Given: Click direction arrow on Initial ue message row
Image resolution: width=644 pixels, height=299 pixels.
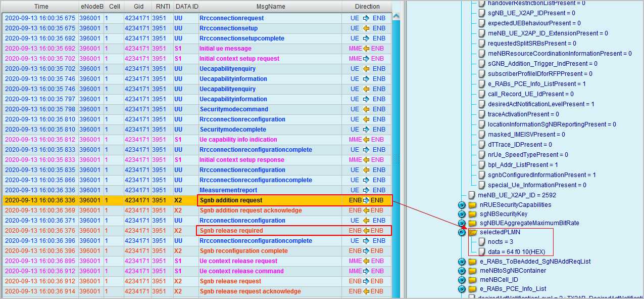Looking at the screenshot, I should [366, 49].
